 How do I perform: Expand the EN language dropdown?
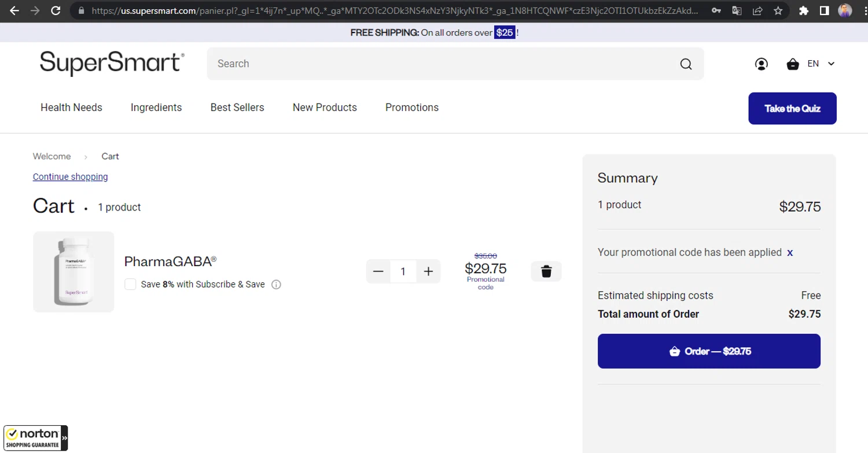tap(821, 64)
